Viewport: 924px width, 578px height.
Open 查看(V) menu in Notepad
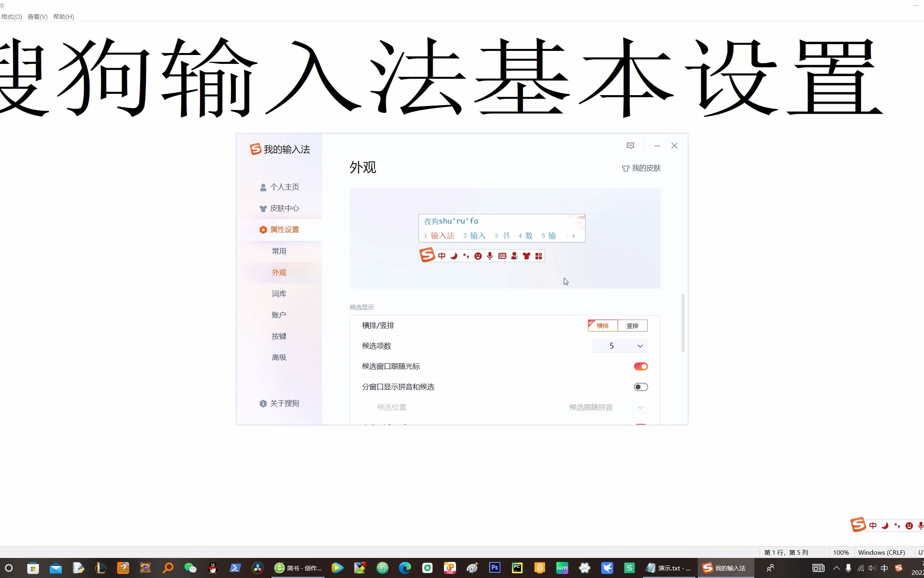[x=37, y=16]
